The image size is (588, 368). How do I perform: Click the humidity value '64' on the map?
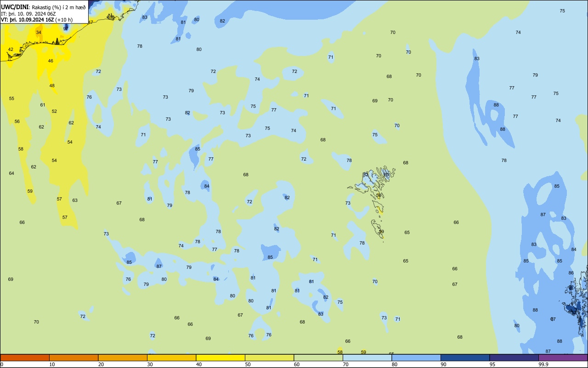tap(11, 173)
